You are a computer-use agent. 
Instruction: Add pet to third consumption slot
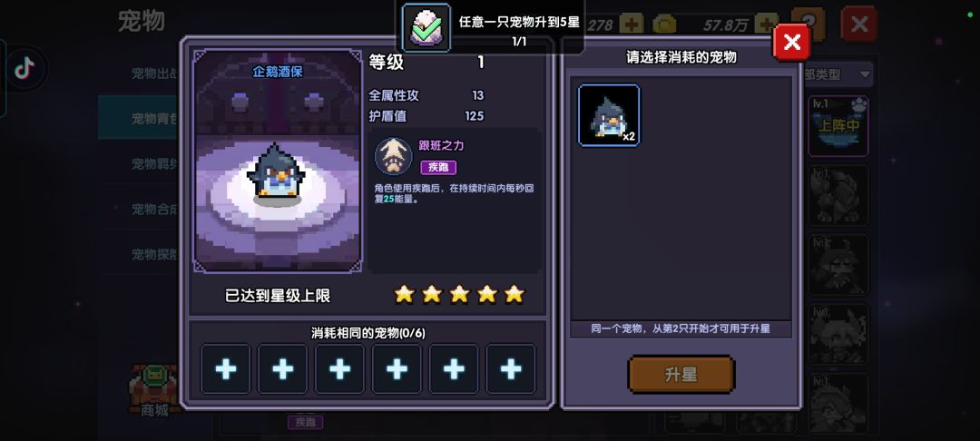[x=339, y=369]
